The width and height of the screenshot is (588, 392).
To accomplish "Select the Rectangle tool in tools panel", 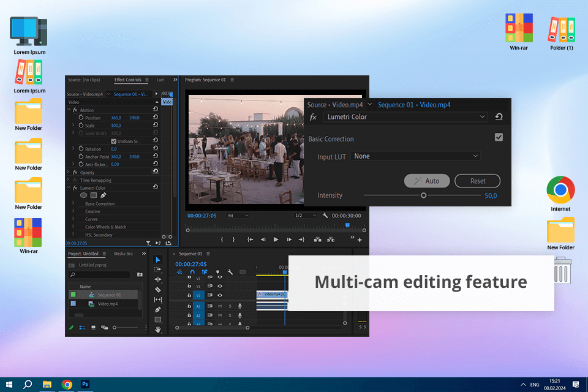I will [x=158, y=320].
